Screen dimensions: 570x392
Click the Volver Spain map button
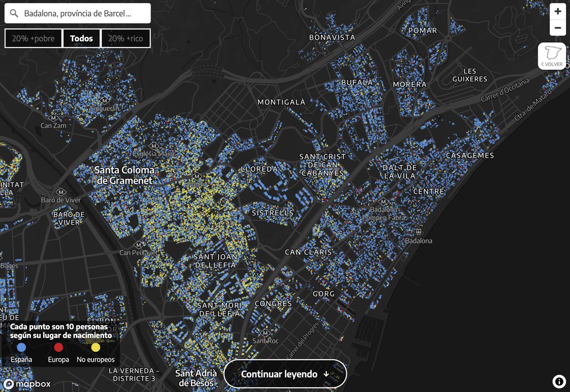pos(552,56)
